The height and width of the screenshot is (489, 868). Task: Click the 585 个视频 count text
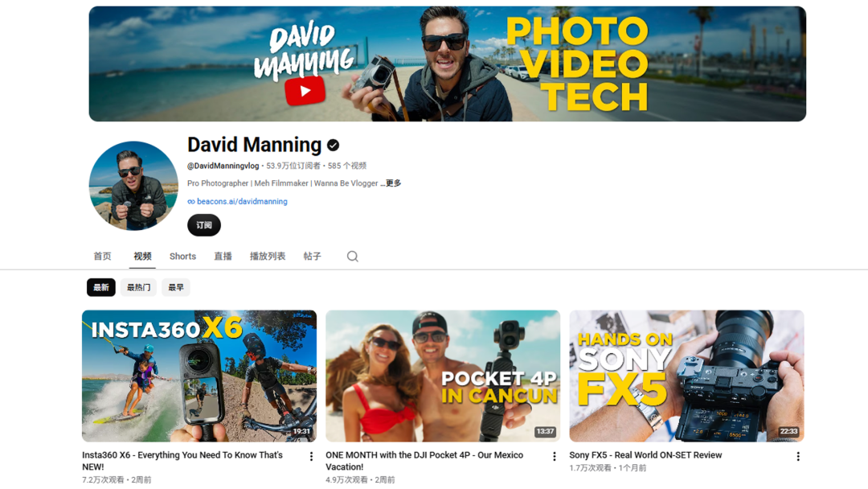click(347, 166)
